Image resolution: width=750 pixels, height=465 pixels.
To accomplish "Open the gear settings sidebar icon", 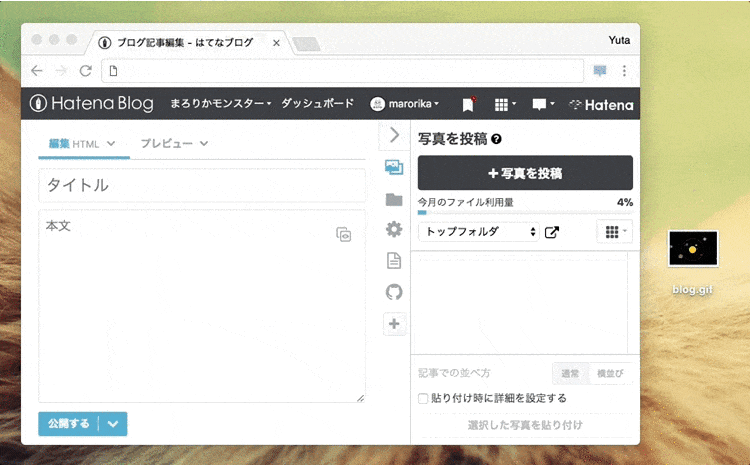I will pos(394,230).
